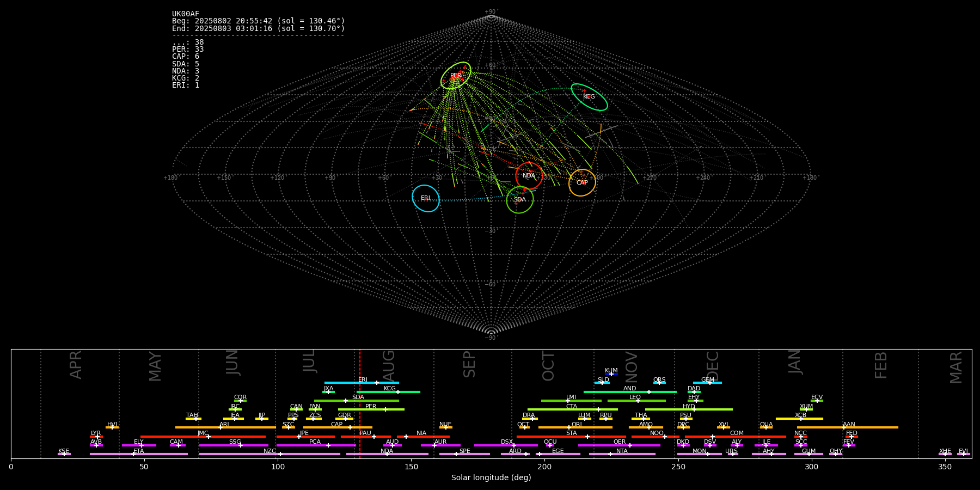Screen dimensions: 980x490
Task: Click the 'SDA: 5' count in the legend
Action: click(x=186, y=64)
